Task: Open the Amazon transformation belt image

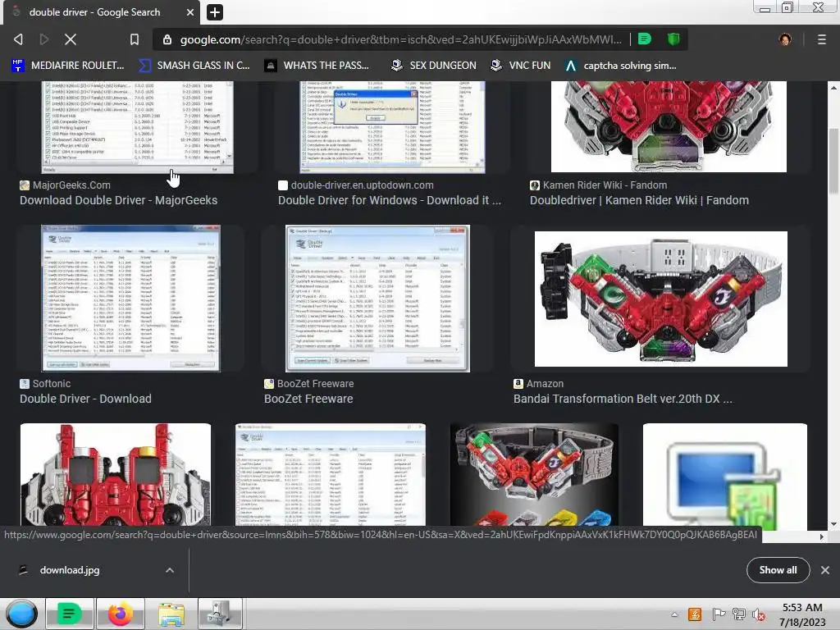Action: (661, 299)
